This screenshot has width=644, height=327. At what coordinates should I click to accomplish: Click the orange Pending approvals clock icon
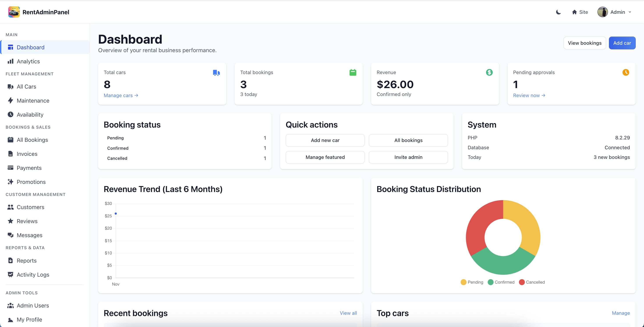[x=626, y=72]
